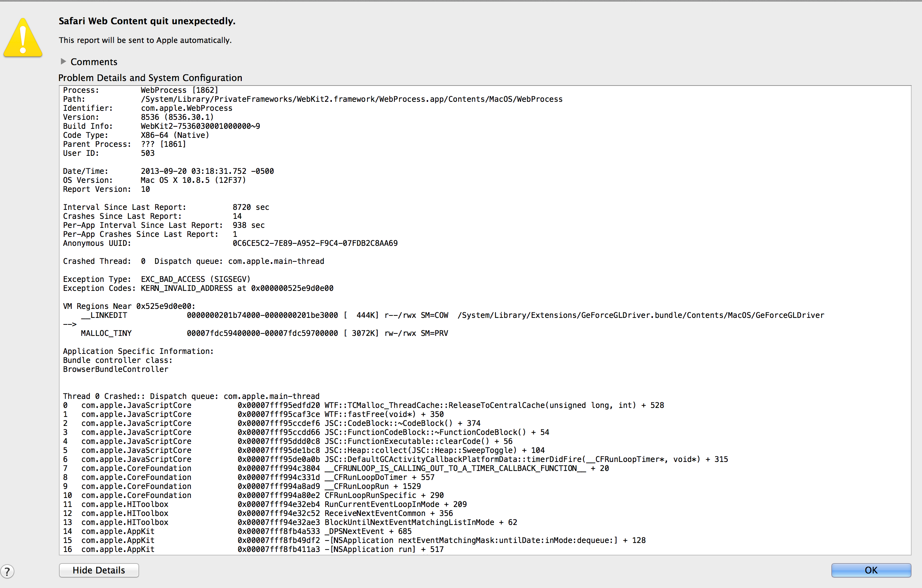Click frame 15 nextEventMatchingMask line
The width and height of the screenshot is (922, 588).
click(355, 540)
